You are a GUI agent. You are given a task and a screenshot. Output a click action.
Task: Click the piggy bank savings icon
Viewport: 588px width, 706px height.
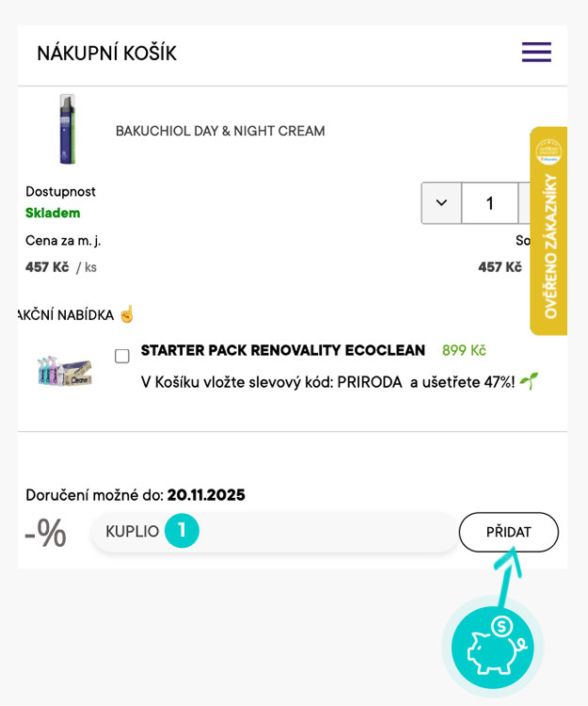[x=493, y=645]
